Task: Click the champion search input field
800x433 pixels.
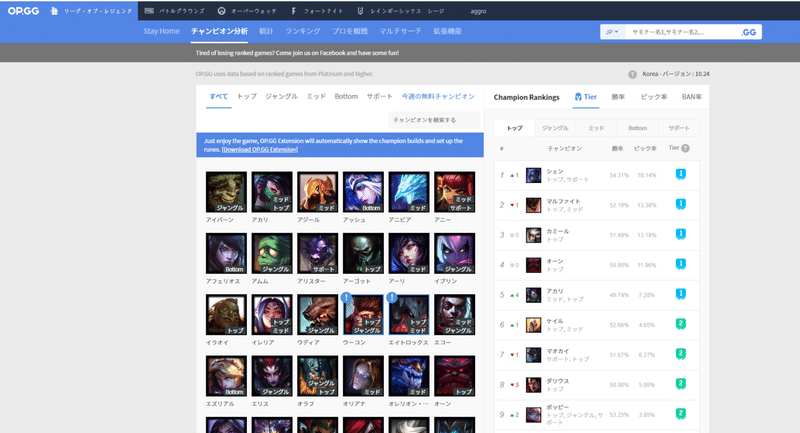Action: coord(434,120)
